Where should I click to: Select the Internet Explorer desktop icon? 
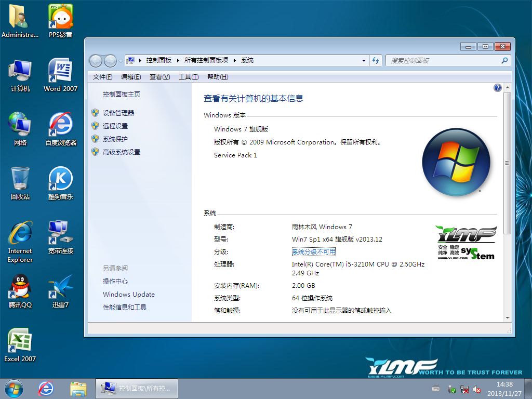pos(20,242)
